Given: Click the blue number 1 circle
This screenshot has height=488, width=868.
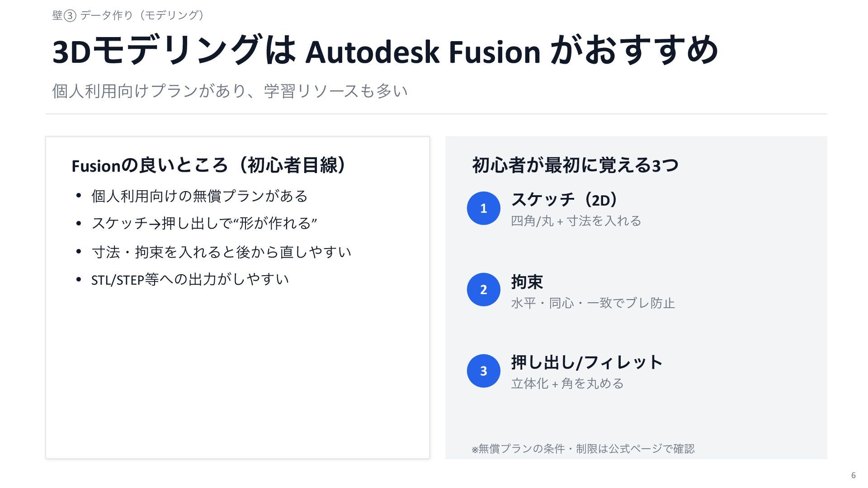Looking at the screenshot, I should [x=483, y=208].
